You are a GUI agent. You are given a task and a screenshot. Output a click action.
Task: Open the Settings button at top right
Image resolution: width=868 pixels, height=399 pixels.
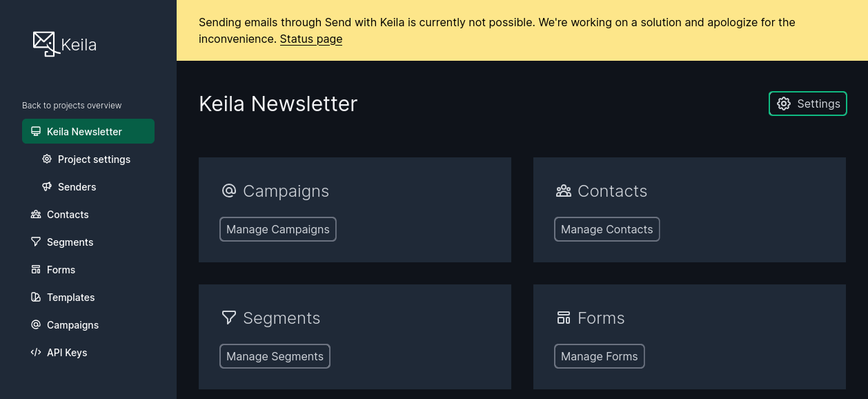click(x=808, y=104)
